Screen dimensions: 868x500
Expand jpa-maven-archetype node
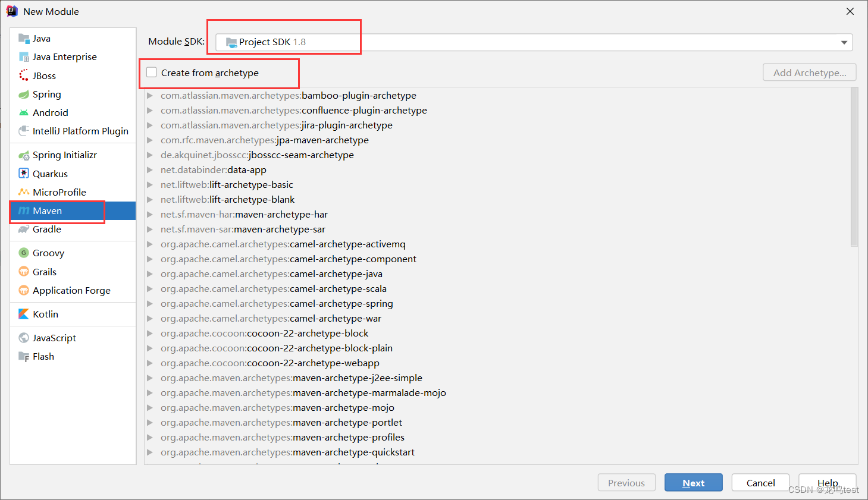(150, 140)
